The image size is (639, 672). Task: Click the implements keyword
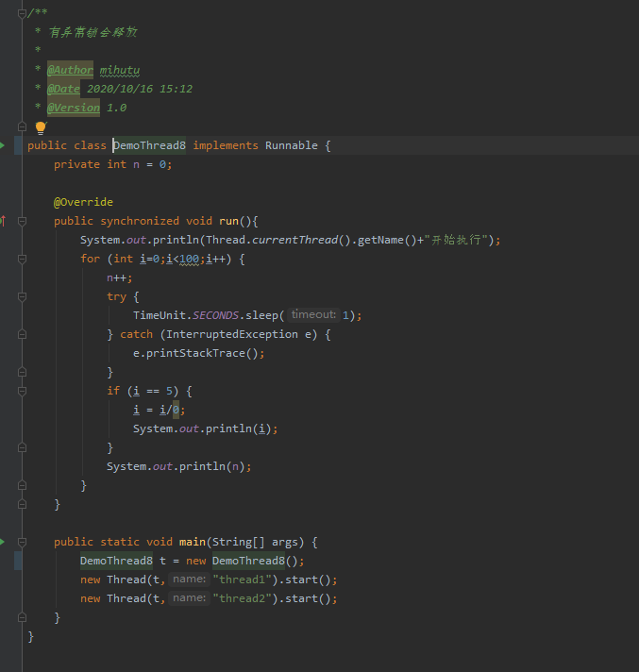click(226, 145)
